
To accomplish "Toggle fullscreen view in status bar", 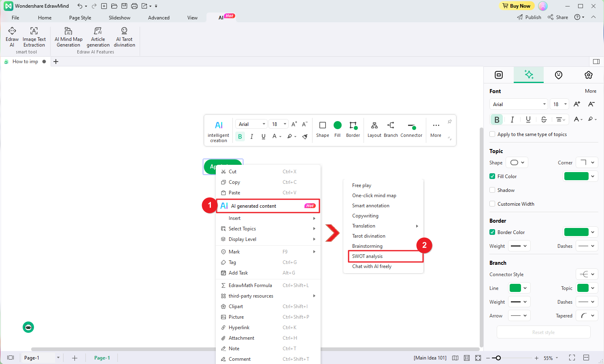I will coord(572,358).
